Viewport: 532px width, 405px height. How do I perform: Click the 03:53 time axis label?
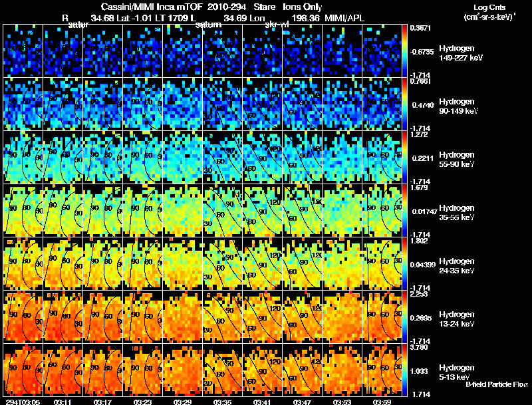click(x=342, y=402)
